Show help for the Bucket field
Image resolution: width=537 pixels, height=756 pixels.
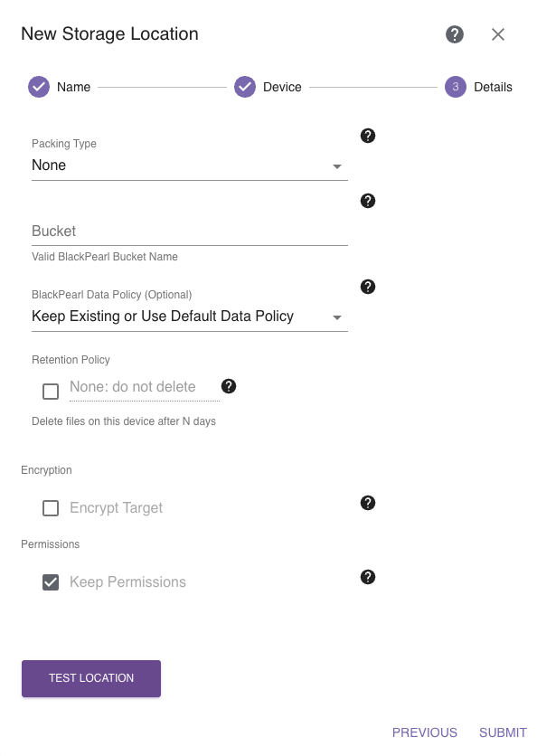[368, 201]
